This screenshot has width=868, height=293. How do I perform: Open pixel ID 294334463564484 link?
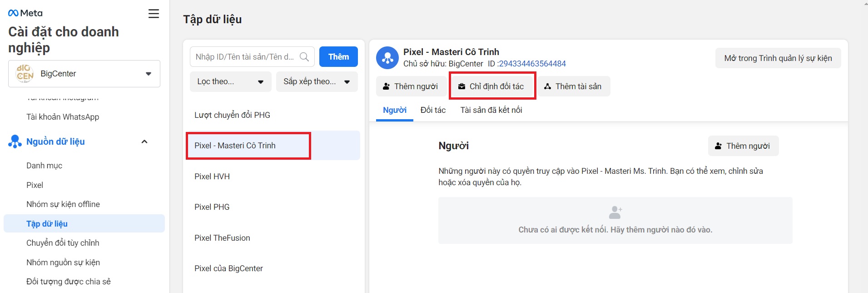532,64
